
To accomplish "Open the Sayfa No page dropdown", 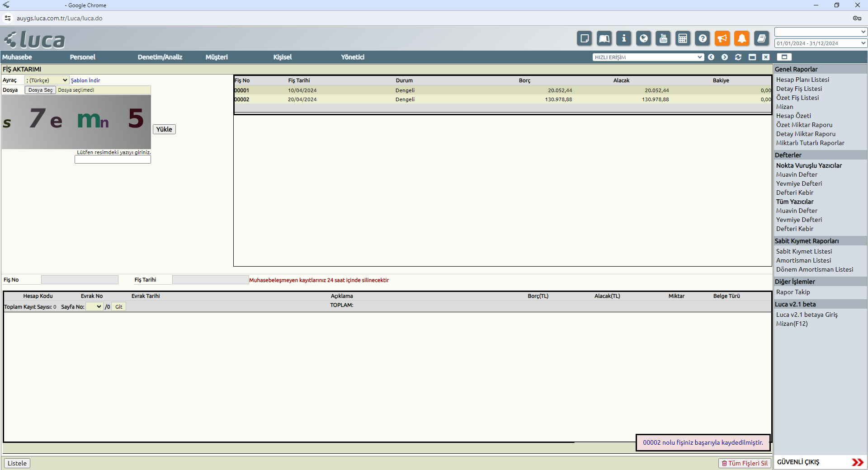I will [94, 306].
